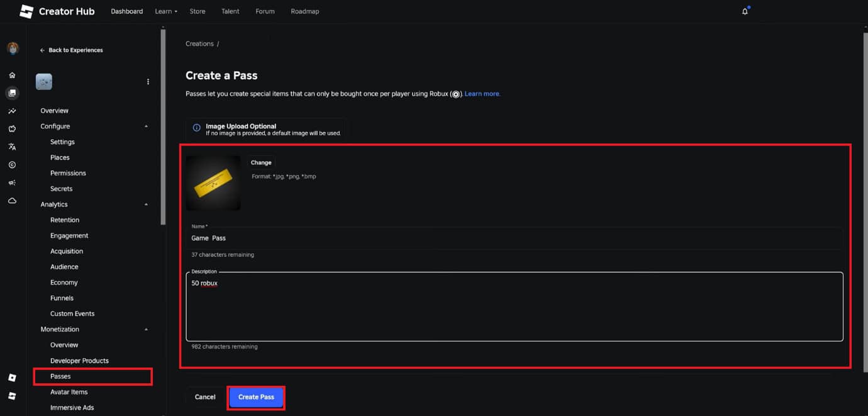Click the Roblox Studio icon in sidebar

12,378
